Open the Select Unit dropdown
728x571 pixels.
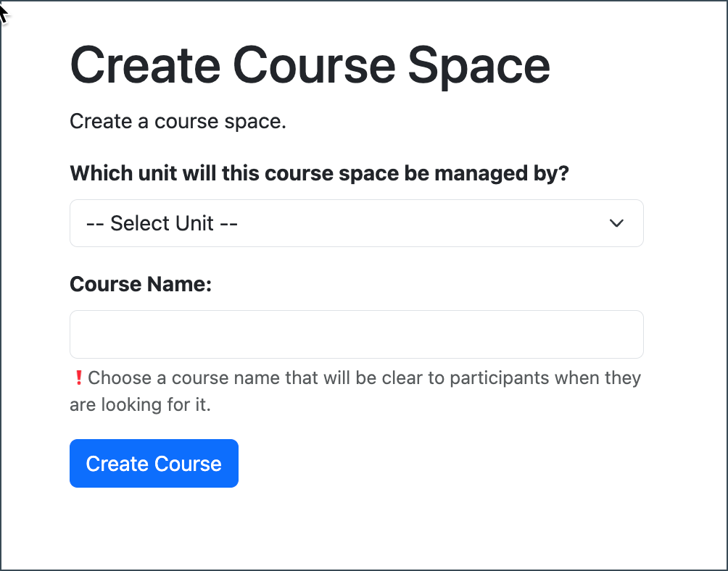[356, 223]
